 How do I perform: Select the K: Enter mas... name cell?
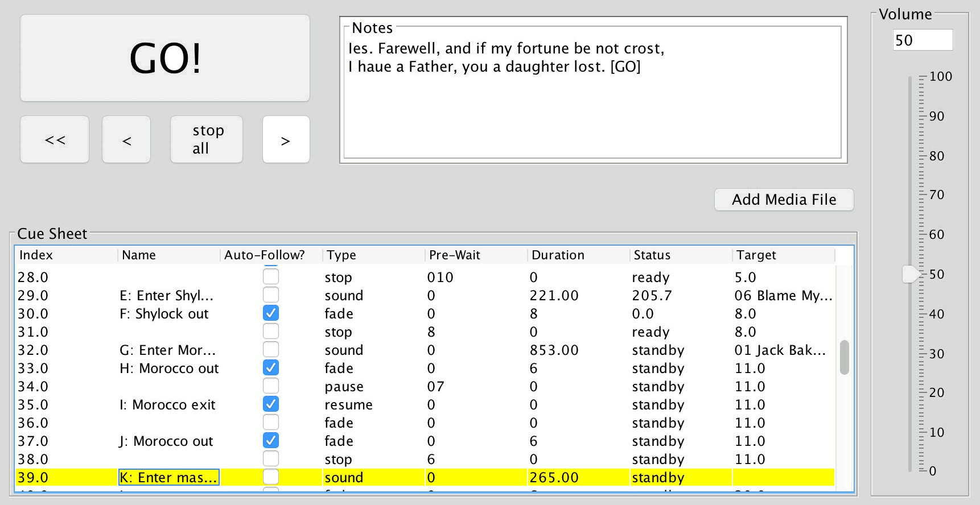coord(169,477)
